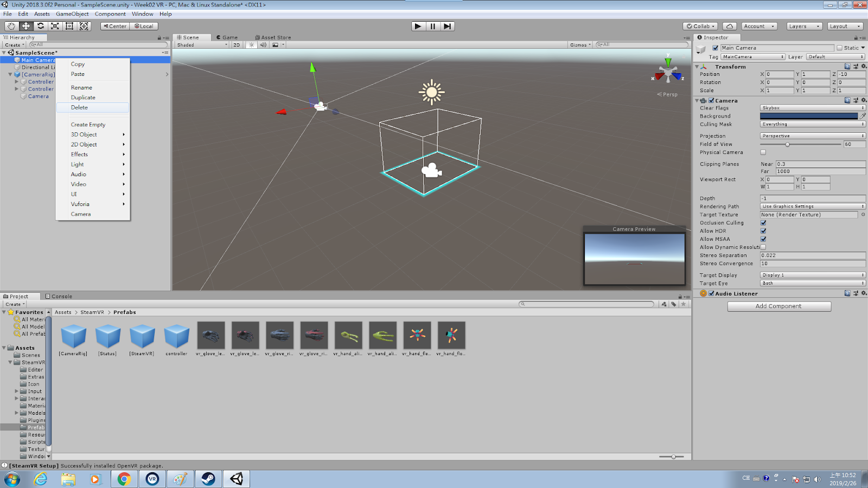Pick background color with the eyedropper

click(x=863, y=116)
